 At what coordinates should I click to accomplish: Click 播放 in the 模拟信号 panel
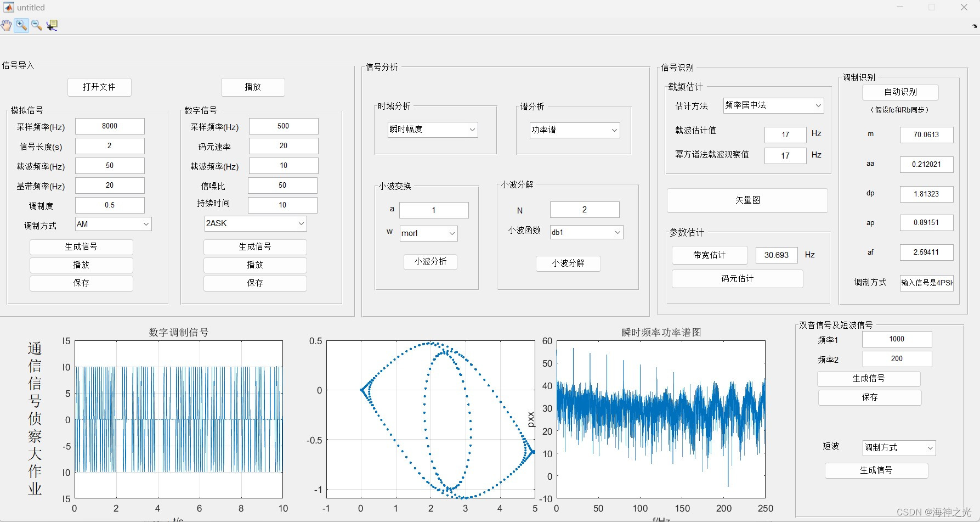[x=81, y=265]
